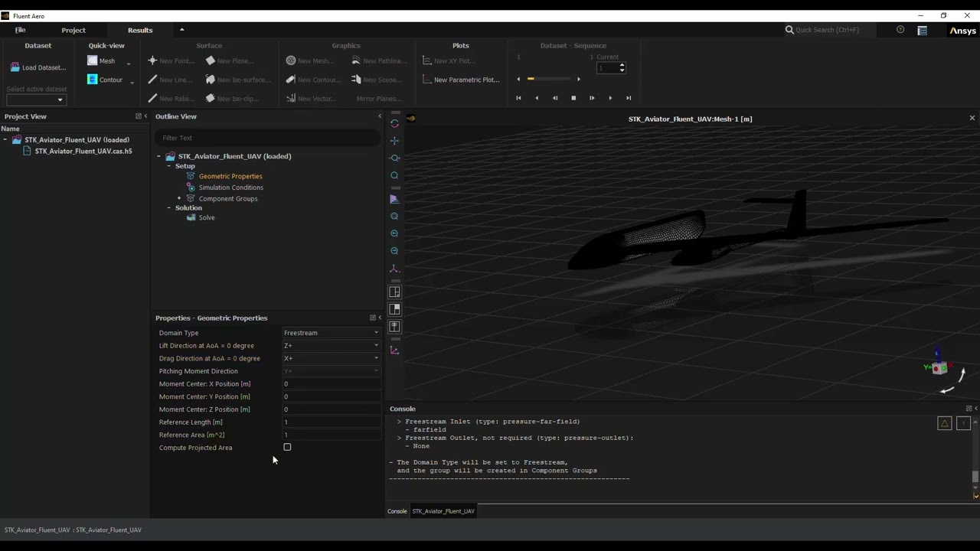Select STK_Aviator_Fluent_UAV bottom tab
Image resolution: width=980 pixels, height=551 pixels.
pyautogui.click(x=443, y=511)
